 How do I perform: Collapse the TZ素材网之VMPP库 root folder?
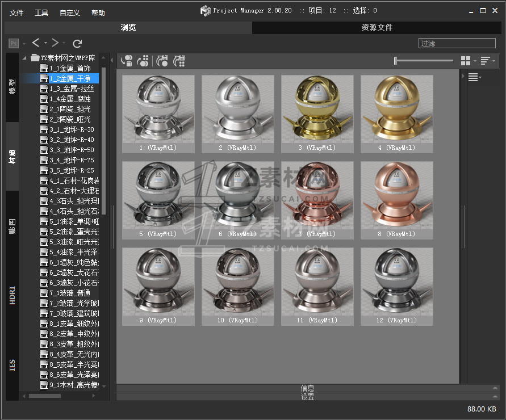24,58
